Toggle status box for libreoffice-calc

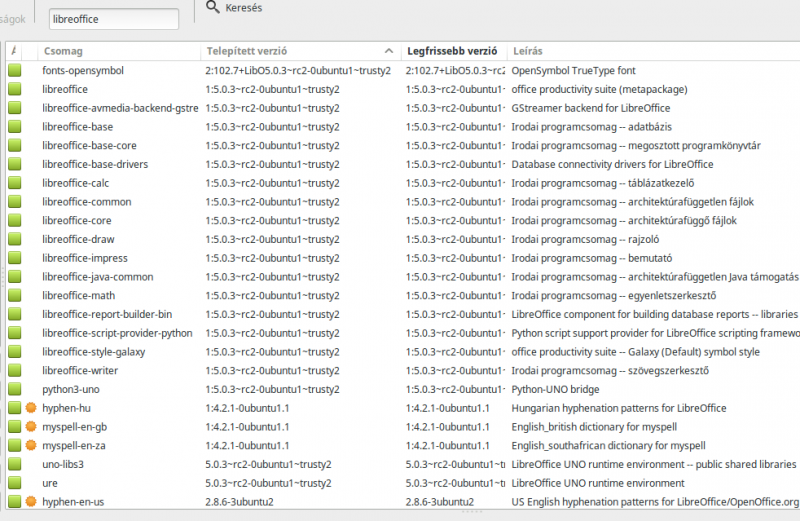click(15, 183)
